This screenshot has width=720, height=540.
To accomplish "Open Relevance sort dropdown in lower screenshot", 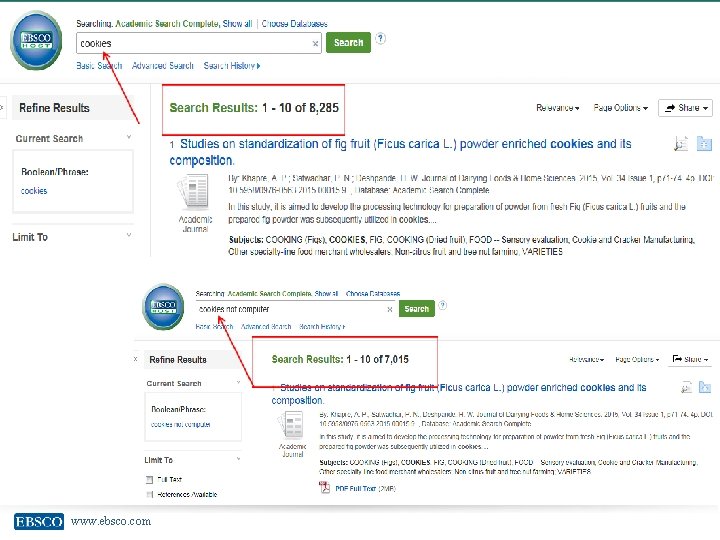I will (x=586, y=359).
